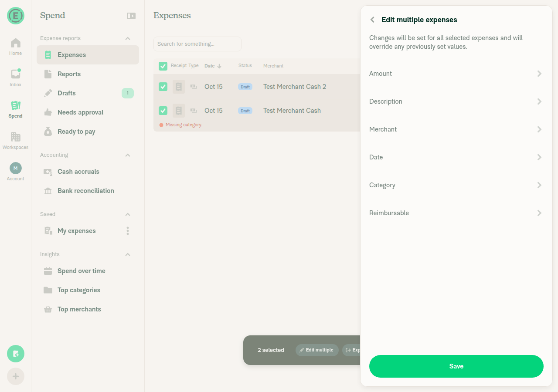The height and width of the screenshot is (392, 558).
Task: Click the green create expense floating button
Action: click(x=16, y=354)
